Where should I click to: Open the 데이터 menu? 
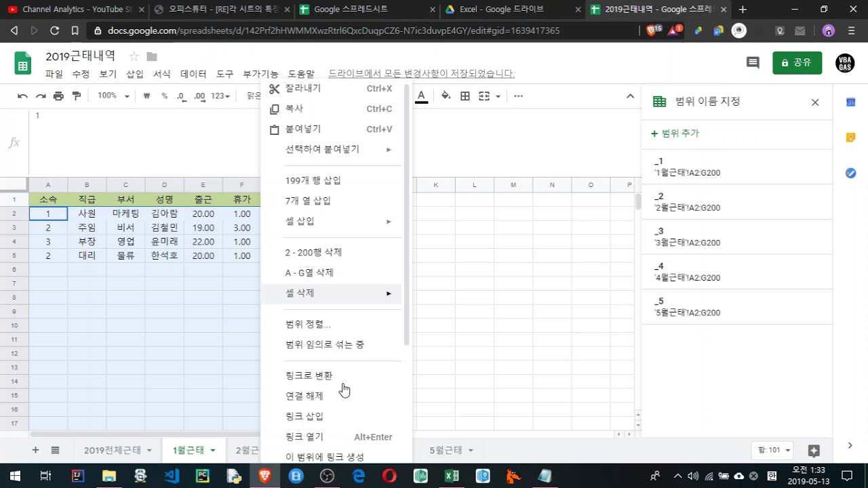point(193,74)
